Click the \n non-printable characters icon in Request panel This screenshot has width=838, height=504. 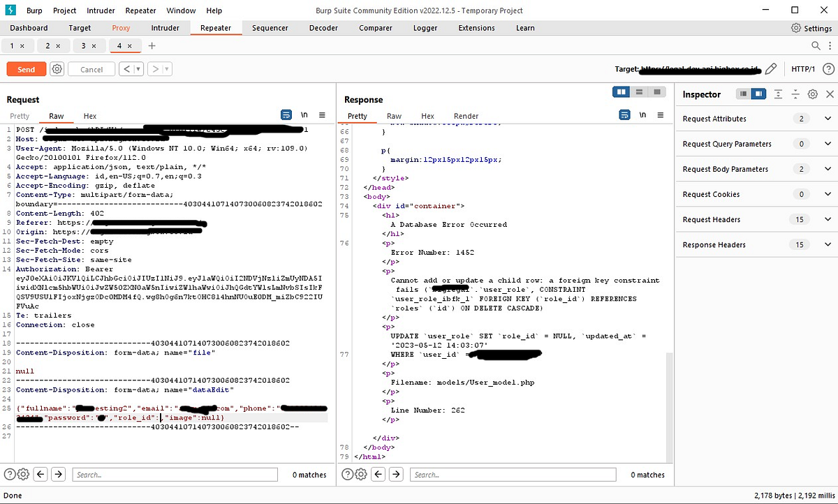click(x=303, y=114)
